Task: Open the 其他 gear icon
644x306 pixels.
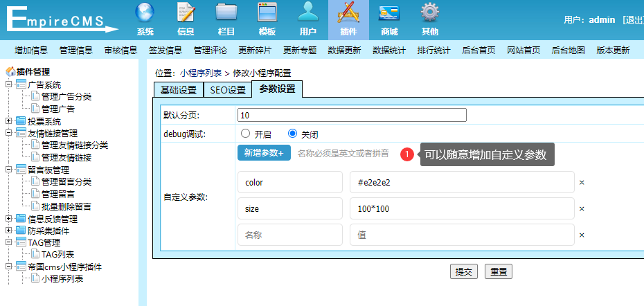Action: point(430,14)
